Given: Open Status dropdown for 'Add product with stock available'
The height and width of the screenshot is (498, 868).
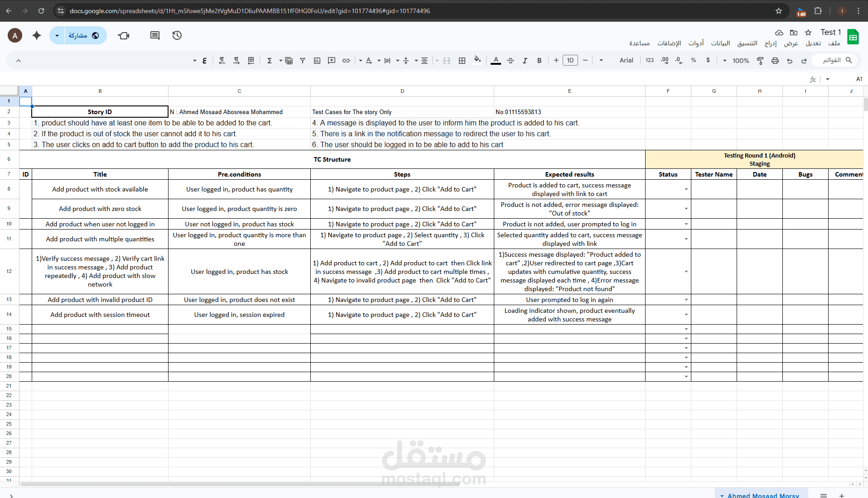Looking at the screenshot, I should 686,189.
